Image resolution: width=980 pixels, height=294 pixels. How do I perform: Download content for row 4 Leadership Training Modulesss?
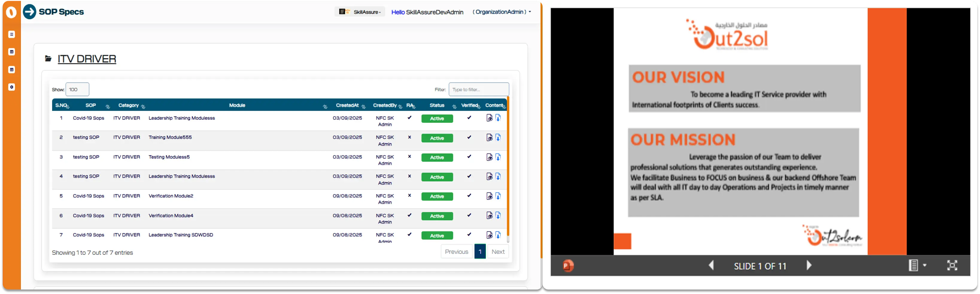[498, 177]
